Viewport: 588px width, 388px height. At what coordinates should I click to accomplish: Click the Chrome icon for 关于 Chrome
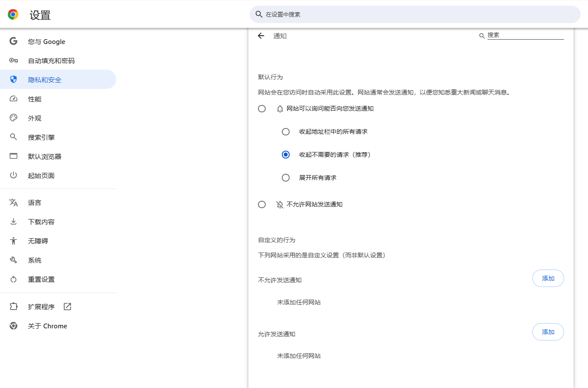coord(13,326)
